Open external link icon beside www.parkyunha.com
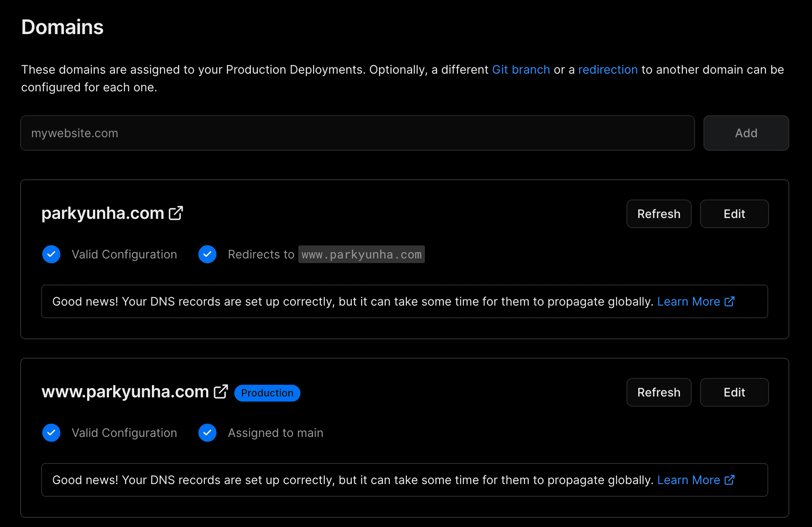This screenshot has height=527, width=812. 221,391
